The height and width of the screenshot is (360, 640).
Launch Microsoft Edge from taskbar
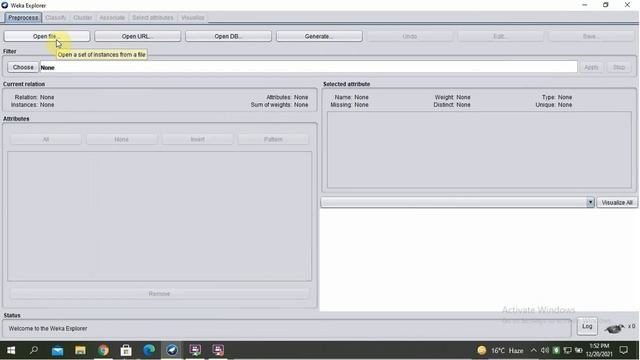pos(149,350)
